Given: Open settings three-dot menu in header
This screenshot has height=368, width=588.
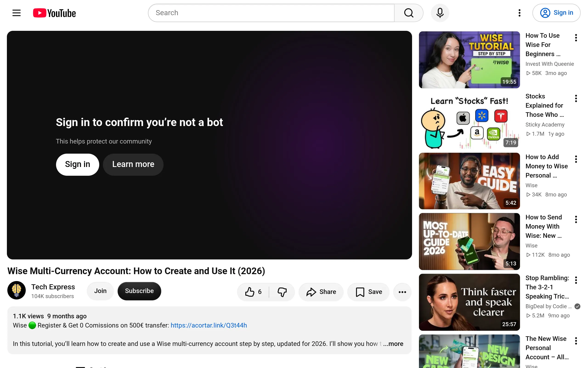Looking at the screenshot, I should 520,13.
